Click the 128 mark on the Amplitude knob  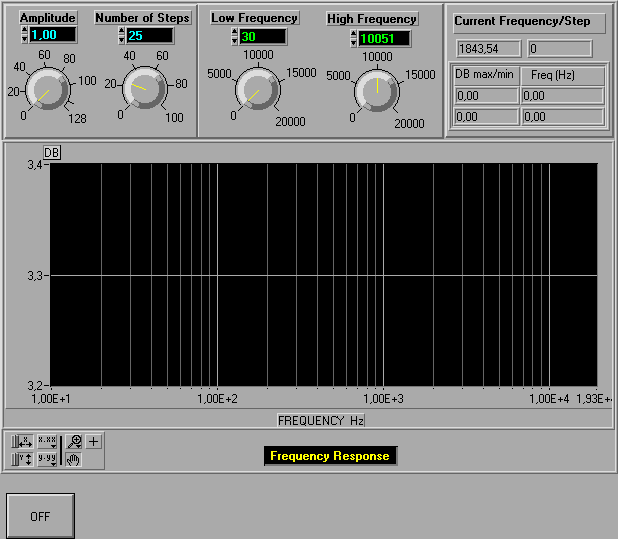(77, 119)
